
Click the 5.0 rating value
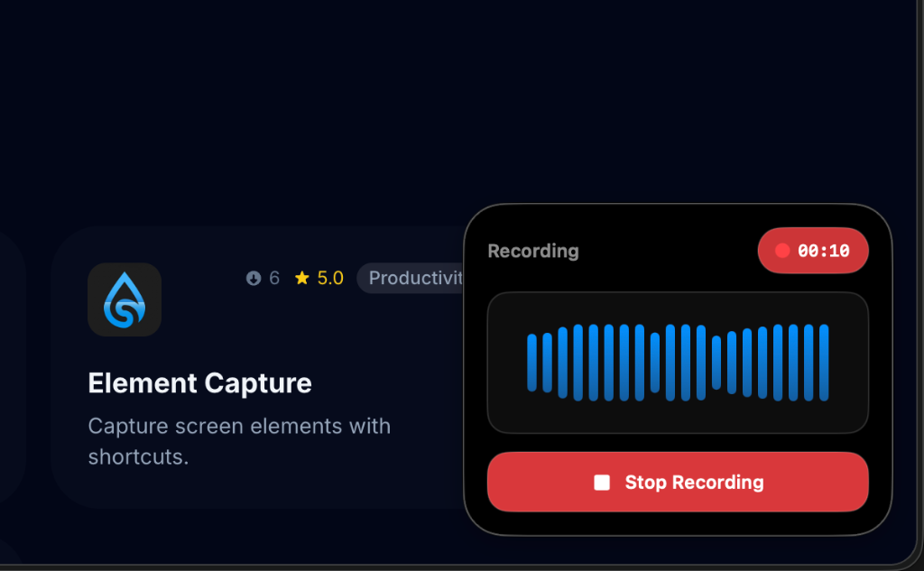[x=330, y=278]
